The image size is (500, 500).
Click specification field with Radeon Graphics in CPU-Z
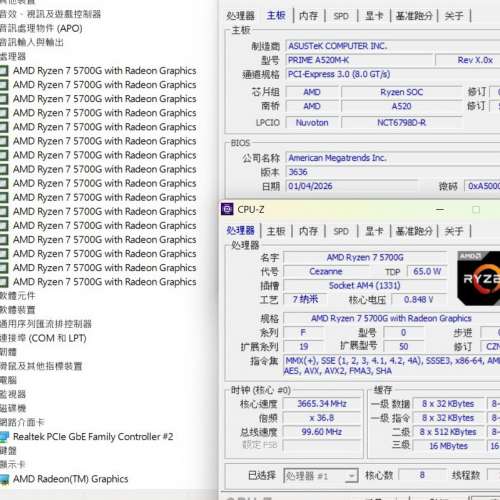(x=392, y=318)
